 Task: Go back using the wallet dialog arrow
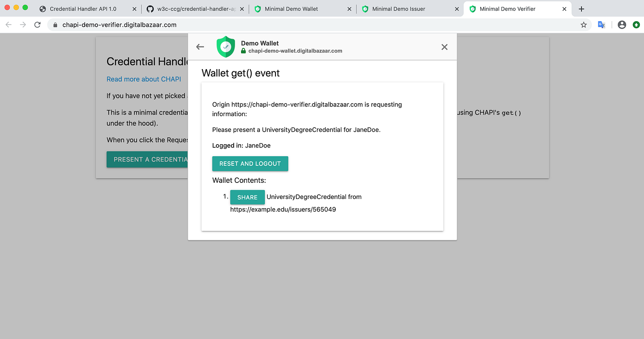coord(200,47)
